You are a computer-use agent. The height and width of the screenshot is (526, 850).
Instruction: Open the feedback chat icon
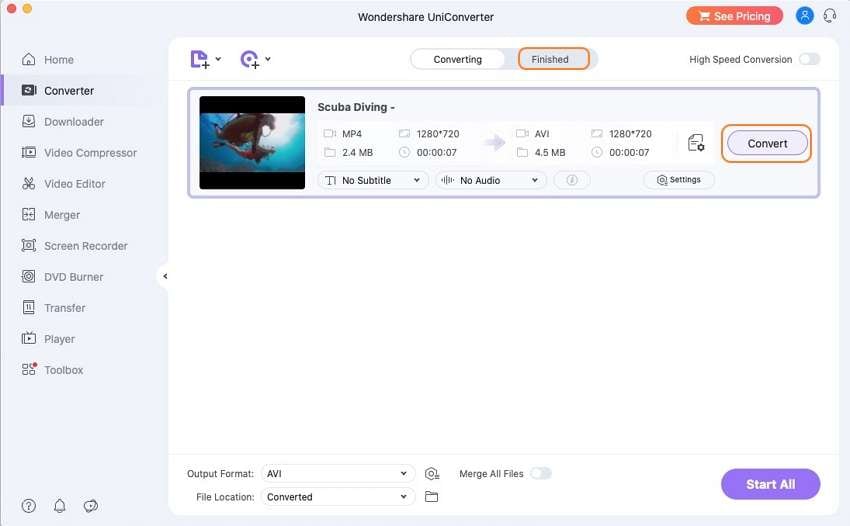91,506
